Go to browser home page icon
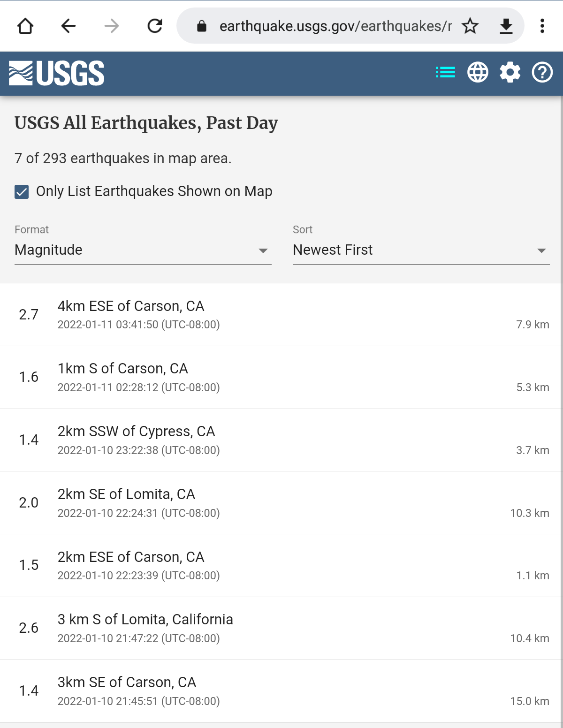 click(x=25, y=26)
